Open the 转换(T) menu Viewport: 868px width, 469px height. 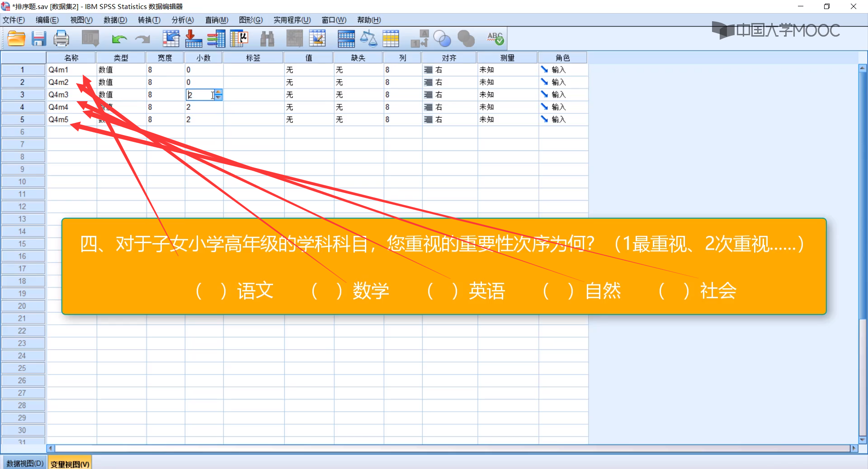(149, 20)
